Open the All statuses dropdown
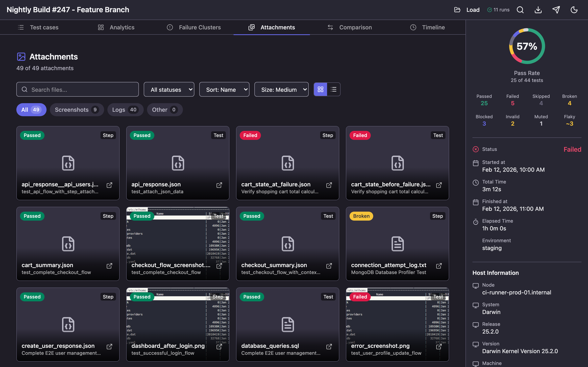 tap(169, 89)
